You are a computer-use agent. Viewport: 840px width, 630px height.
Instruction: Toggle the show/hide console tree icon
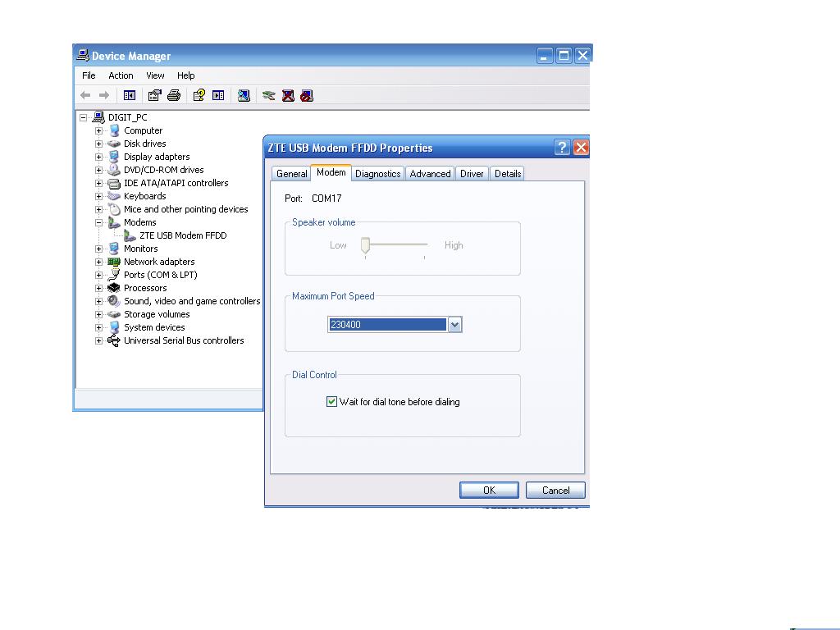click(x=130, y=95)
